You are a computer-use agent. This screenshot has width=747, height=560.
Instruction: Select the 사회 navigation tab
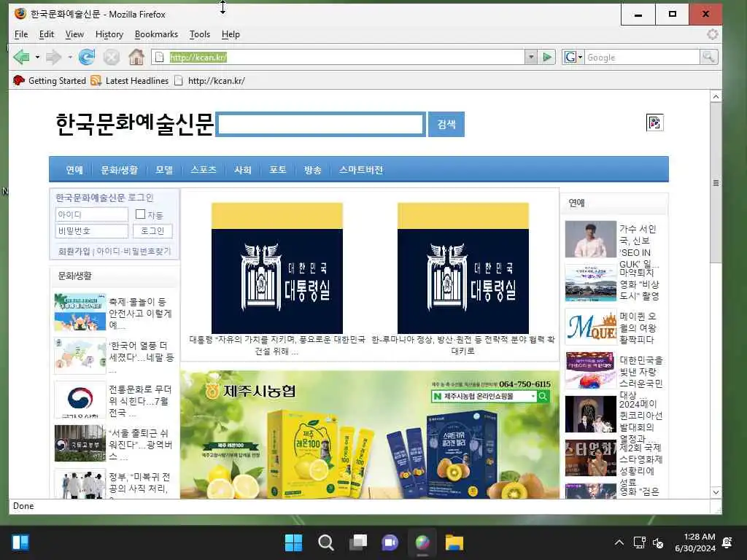(242, 170)
